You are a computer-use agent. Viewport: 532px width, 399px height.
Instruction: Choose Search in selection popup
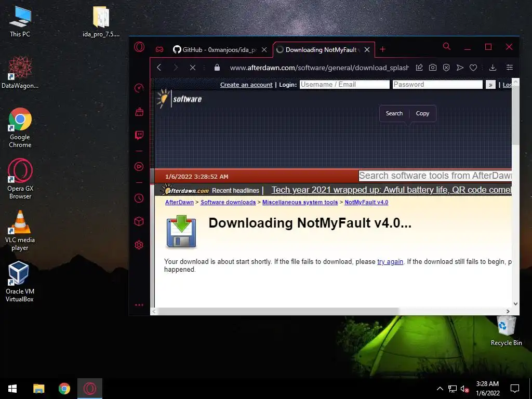point(394,113)
